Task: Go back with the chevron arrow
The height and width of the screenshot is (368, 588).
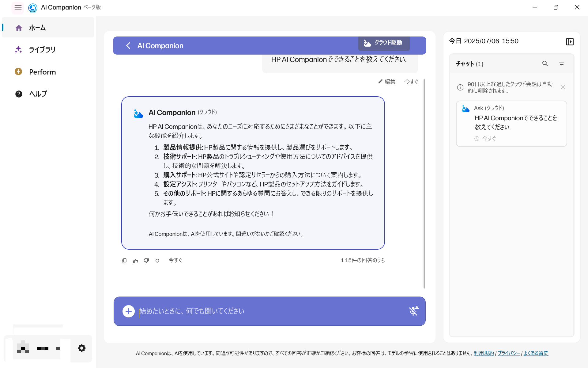Action: (128, 46)
